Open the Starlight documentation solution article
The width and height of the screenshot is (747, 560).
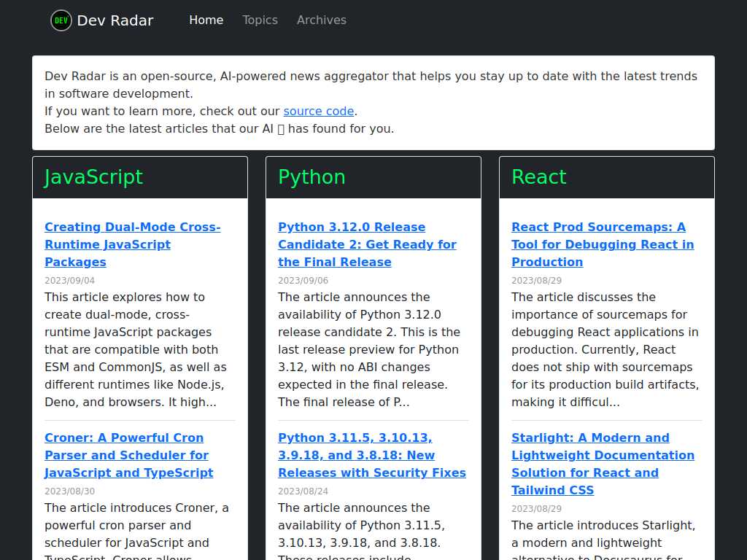coord(603,464)
